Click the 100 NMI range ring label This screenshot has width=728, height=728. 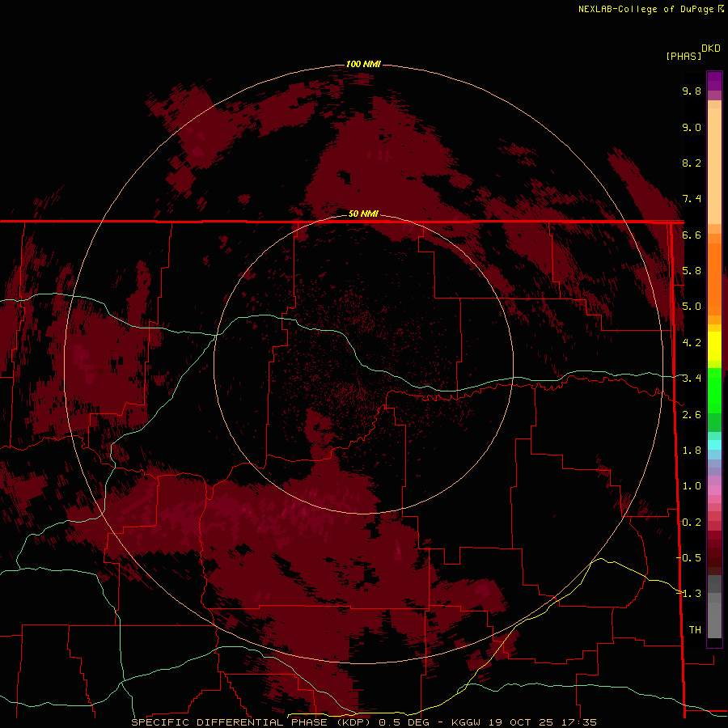363,64
